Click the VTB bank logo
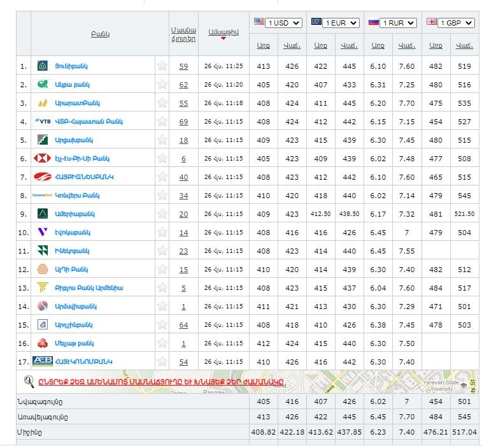Screen dimensions: 482x448 tap(42, 121)
